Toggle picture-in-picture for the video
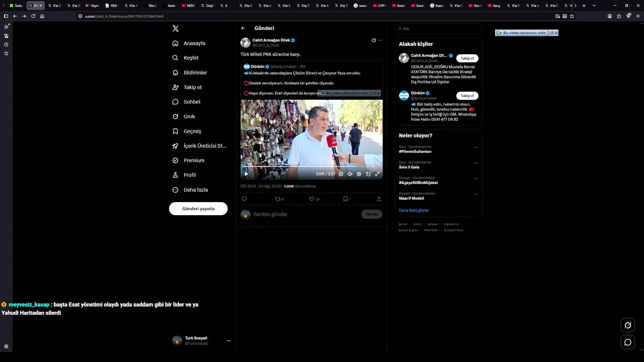 368,174
